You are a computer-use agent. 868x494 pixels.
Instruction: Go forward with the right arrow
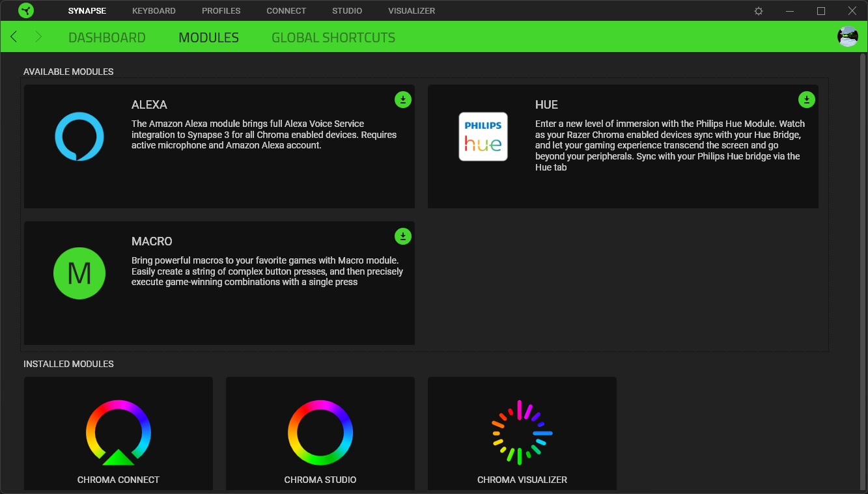pos(38,37)
